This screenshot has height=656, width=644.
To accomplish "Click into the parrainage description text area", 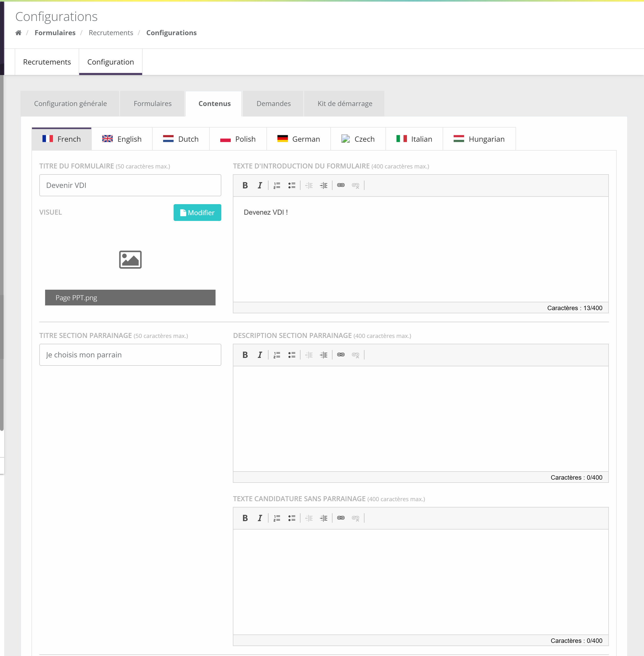I will click(421, 419).
